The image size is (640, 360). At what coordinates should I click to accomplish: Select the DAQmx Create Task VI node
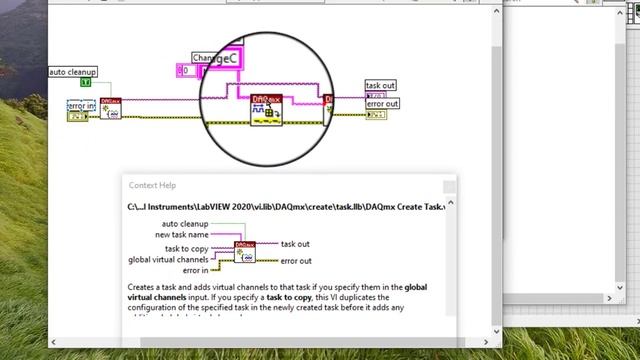pos(111,108)
